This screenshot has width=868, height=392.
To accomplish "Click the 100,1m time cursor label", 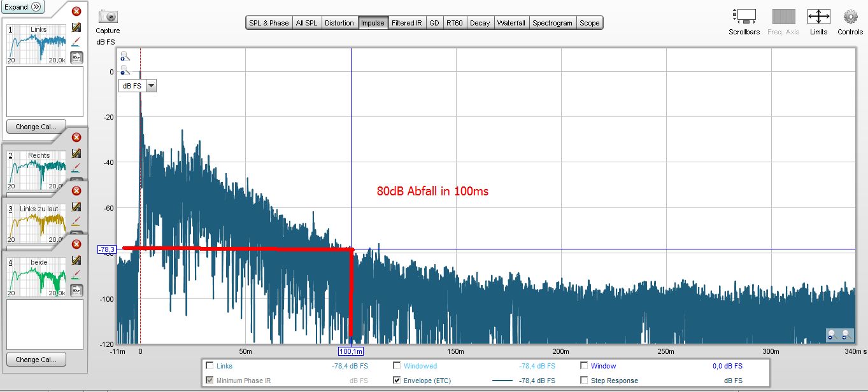I will [x=351, y=351].
